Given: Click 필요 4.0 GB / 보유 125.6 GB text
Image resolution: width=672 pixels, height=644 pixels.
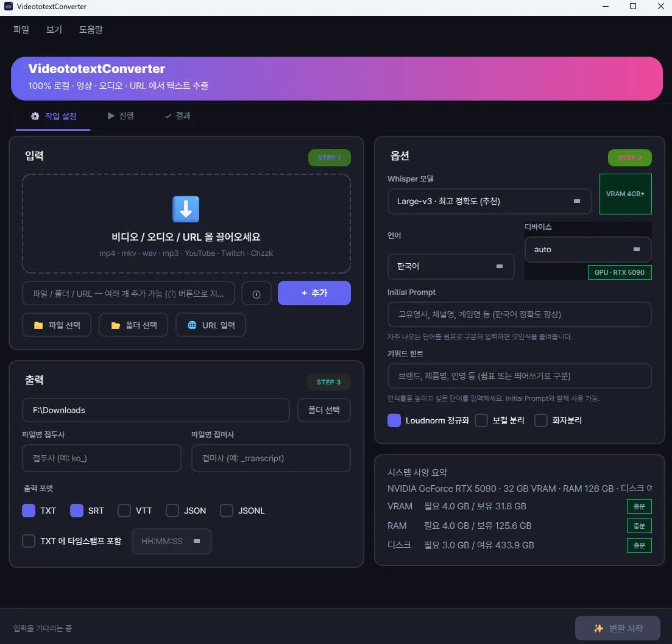Looking at the screenshot, I should coord(478,526).
